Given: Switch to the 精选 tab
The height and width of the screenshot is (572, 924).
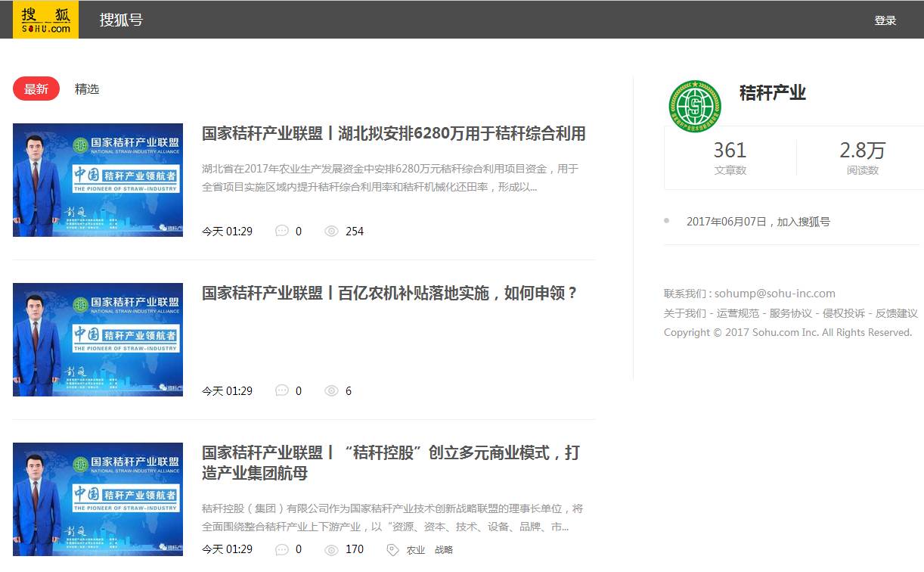Looking at the screenshot, I should [x=87, y=89].
